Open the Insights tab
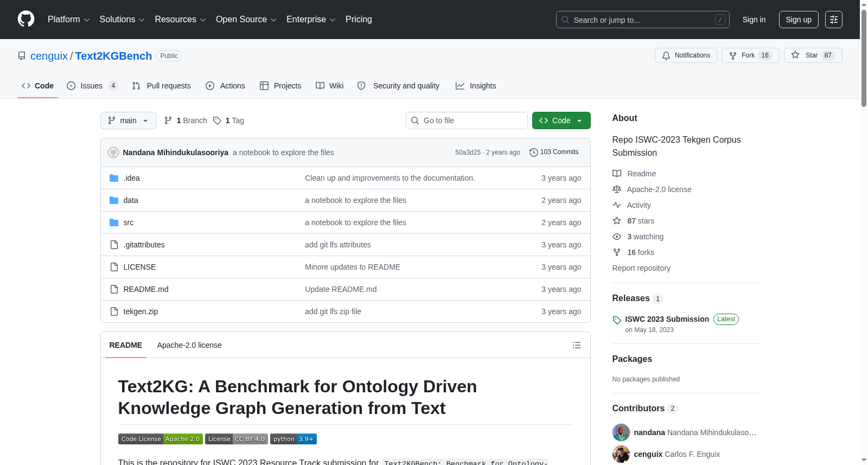This screenshot has height=465, width=868. [476, 86]
